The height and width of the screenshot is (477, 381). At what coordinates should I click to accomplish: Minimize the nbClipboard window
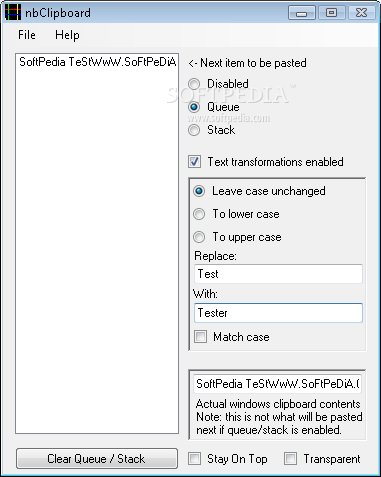click(302, 13)
